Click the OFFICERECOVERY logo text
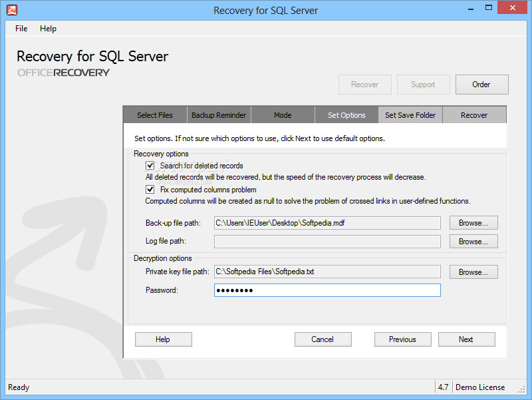 click(x=64, y=73)
